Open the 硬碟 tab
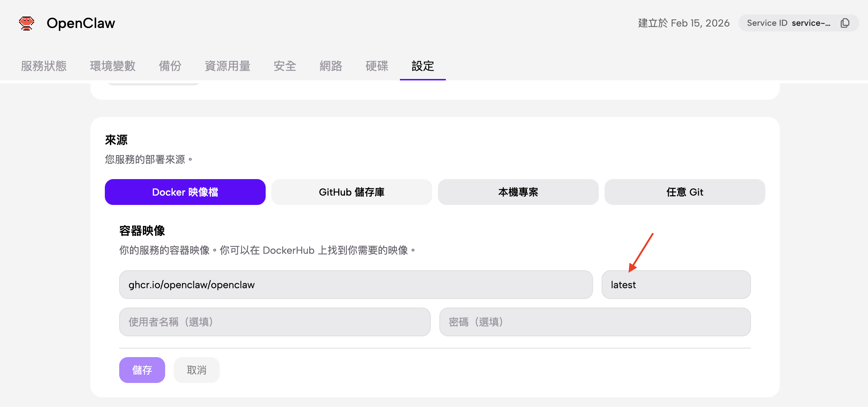Screen dimensions: 868x407 click(x=376, y=66)
